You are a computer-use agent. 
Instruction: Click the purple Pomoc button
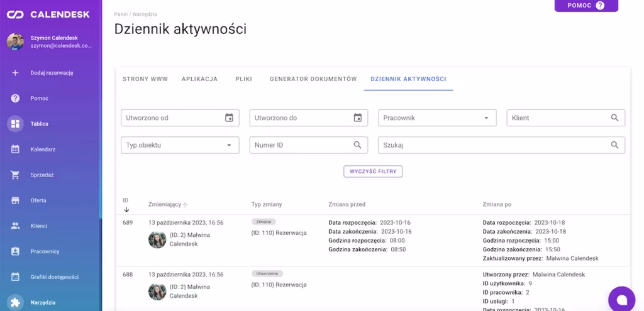586,6
